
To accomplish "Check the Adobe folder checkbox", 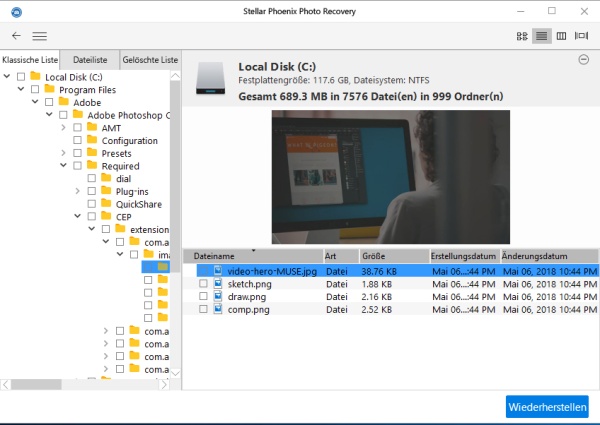I will [49, 102].
